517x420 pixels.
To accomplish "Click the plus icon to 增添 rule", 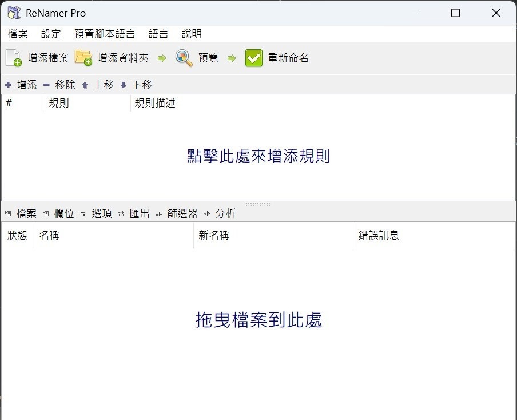I will click(x=8, y=85).
